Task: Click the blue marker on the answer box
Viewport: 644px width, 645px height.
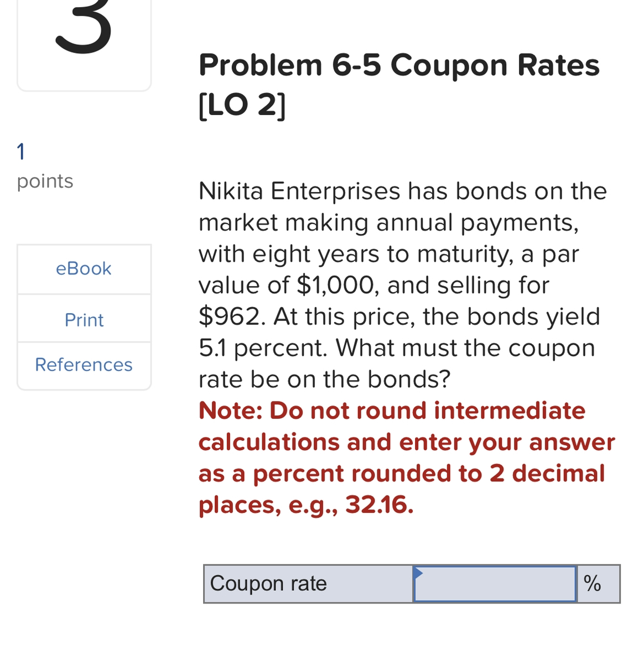Action: tap(419, 573)
